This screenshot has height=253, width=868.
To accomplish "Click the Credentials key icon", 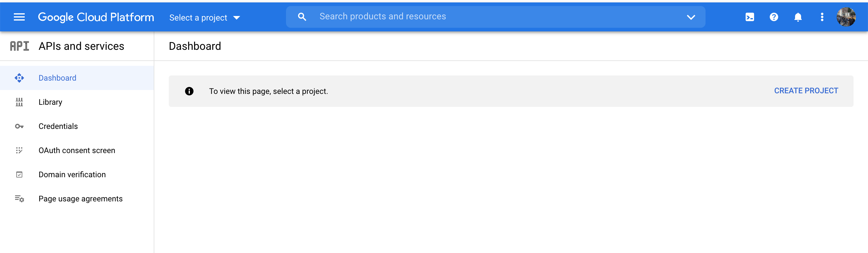I will pyautogui.click(x=19, y=126).
